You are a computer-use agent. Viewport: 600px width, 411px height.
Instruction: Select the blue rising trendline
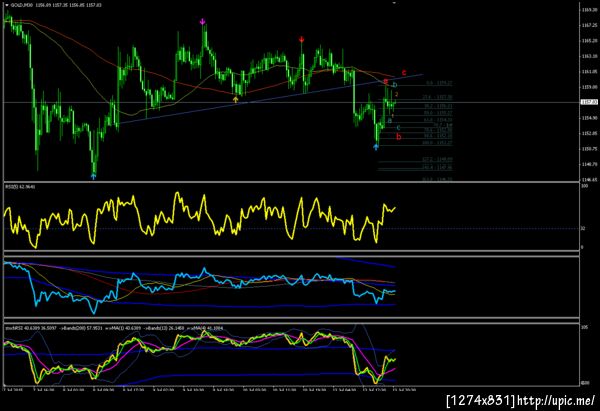tap(271, 99)
